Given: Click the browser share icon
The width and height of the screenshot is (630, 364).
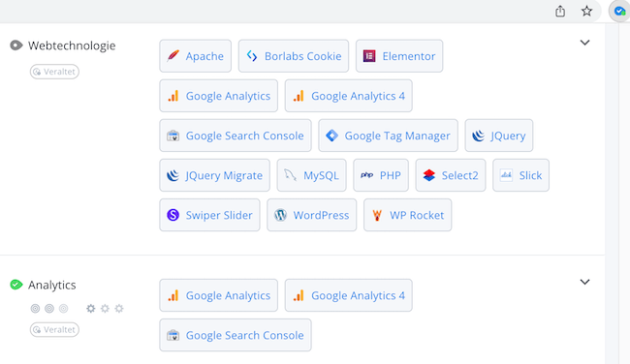Looking at the screenshot, I should tap(560, 12).
